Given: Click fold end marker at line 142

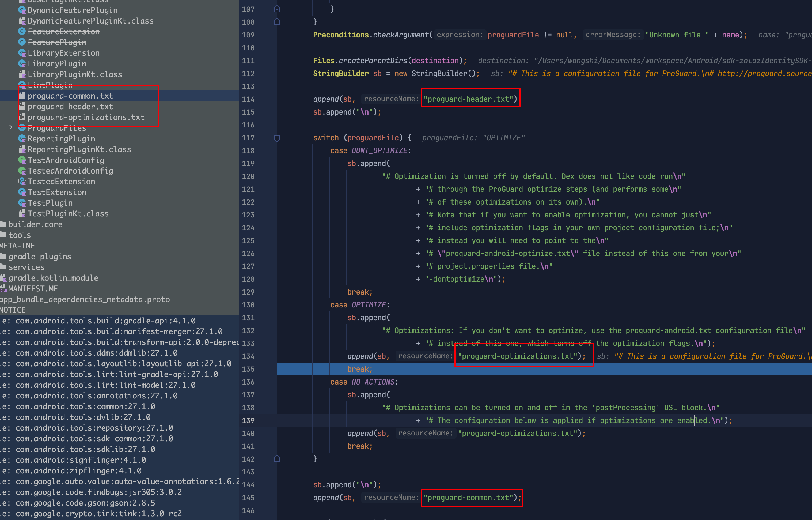Looking at the screenshot, I should pos(277,459).
